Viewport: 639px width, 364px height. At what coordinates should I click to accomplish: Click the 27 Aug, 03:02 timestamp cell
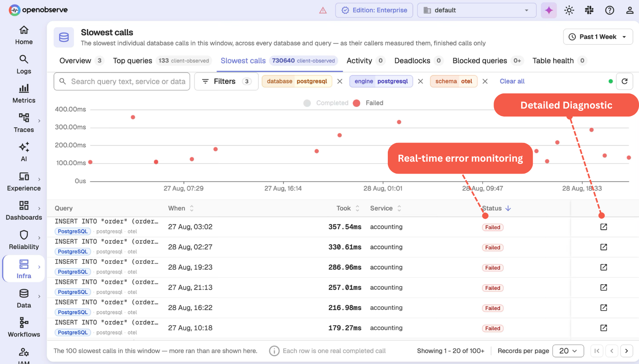(190, 227)
